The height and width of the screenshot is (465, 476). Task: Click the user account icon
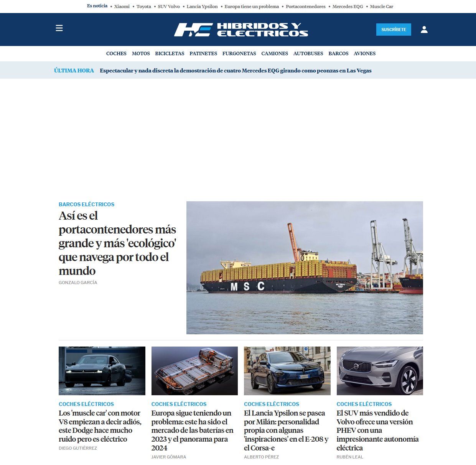(424, 30)
